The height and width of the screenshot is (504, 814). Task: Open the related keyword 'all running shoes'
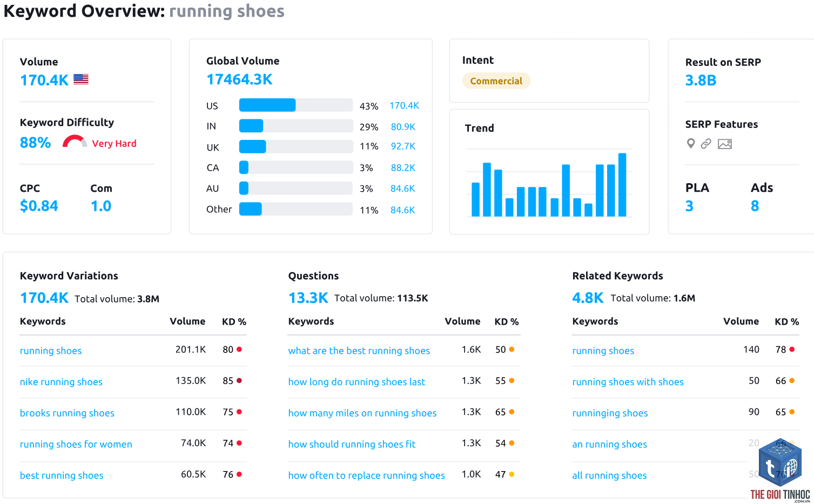pyautogui.click(x=609, y=476)
